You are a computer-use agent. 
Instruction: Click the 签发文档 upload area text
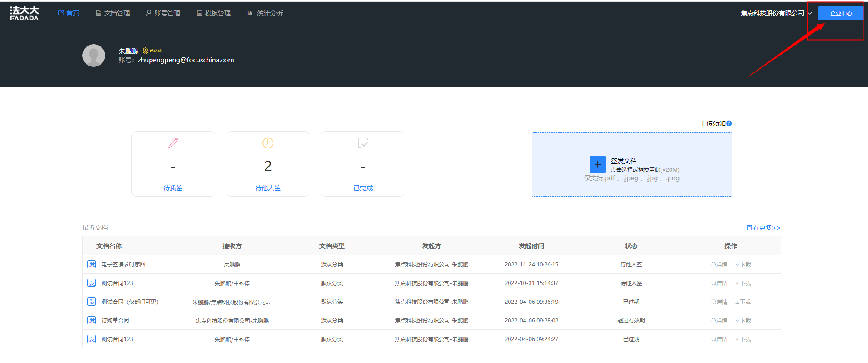[624, 161]
